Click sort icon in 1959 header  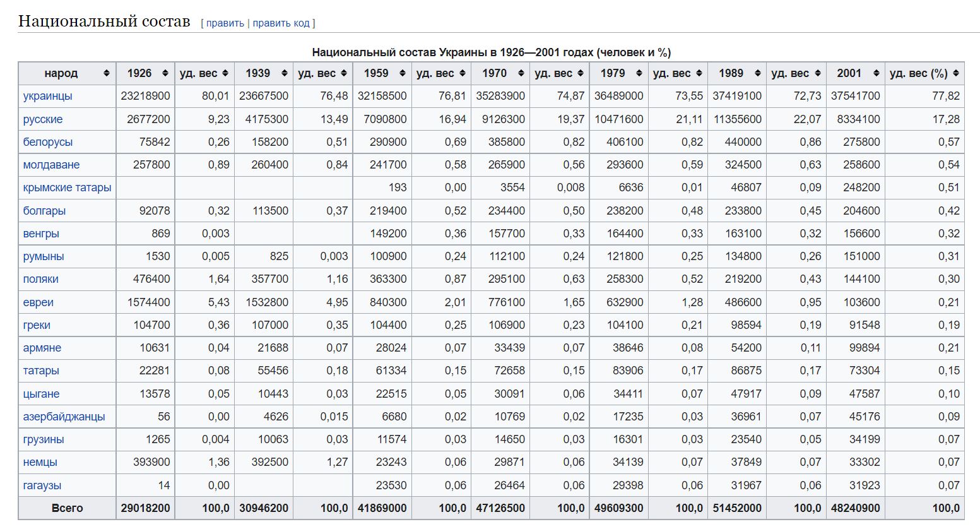click(402, 73)
